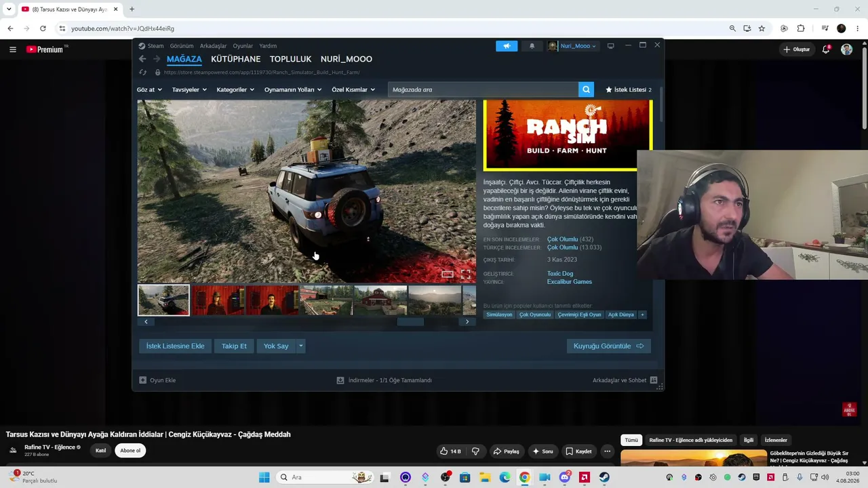
Task: Click Paylaş share button
Action: tap(506, 451)
